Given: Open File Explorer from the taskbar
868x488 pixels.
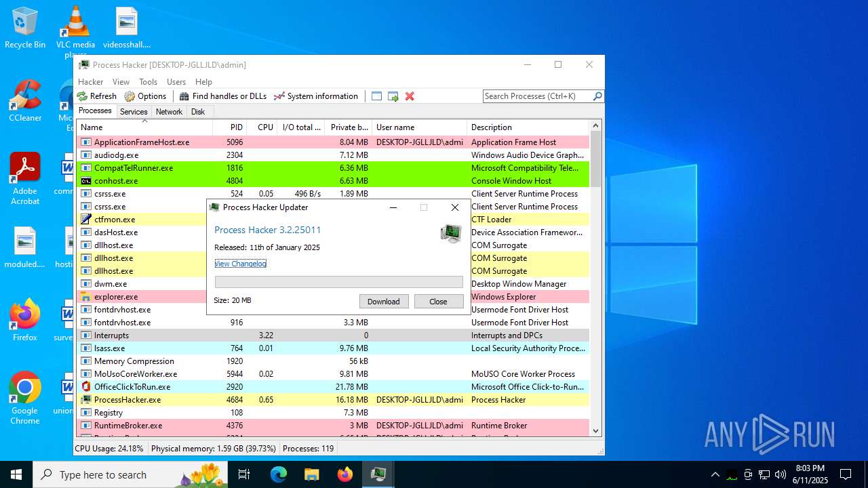Looking at the screenshot, I should click(x=312, y=474).
